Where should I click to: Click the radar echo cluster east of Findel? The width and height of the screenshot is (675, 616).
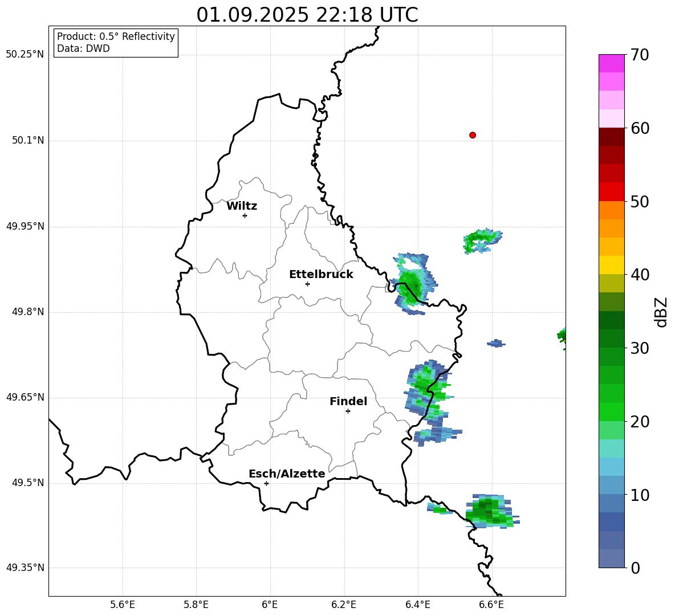pyautogui.click(x=430, y=402)
